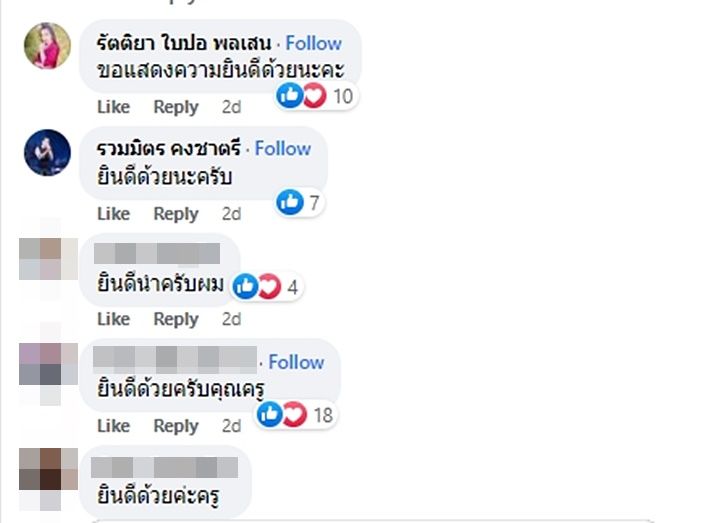
Task: Open รวมมิตร คงชาตรี's profile picture
Action: click(47, 153)
